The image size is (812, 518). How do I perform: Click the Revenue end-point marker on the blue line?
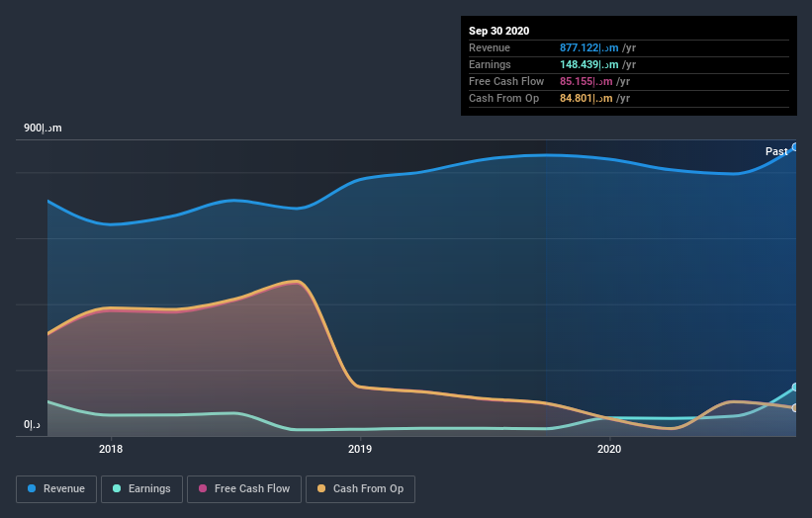(x=795, y=147)
